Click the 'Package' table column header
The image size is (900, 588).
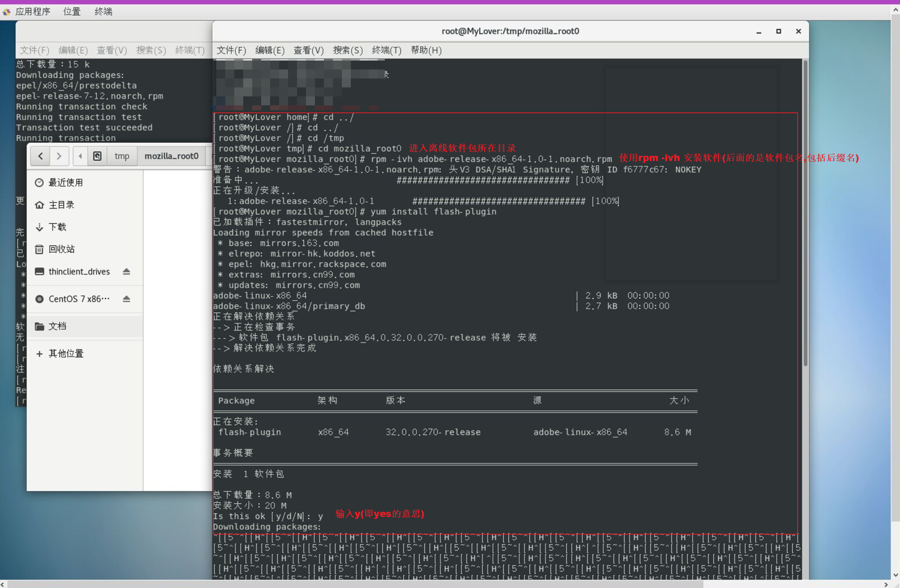[x=236, y=401]
